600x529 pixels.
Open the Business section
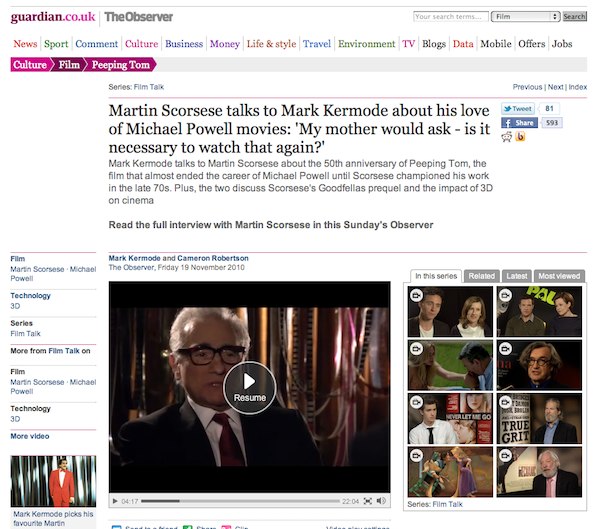click(184, 44)
